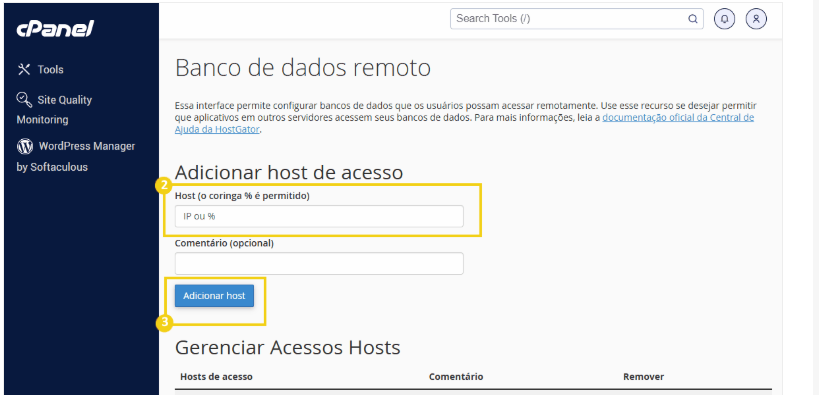
Task: Click the yellow step 3 marker badge
Action: coord(164,322)
